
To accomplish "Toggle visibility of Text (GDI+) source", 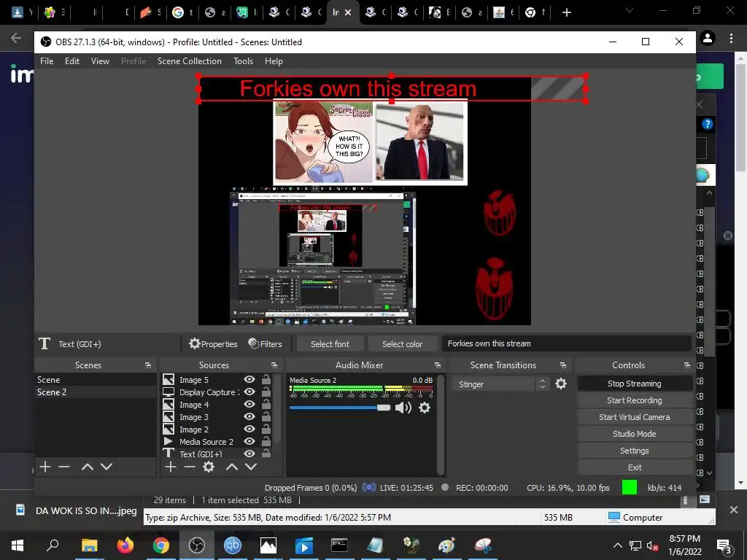I will tap(249, 454).
